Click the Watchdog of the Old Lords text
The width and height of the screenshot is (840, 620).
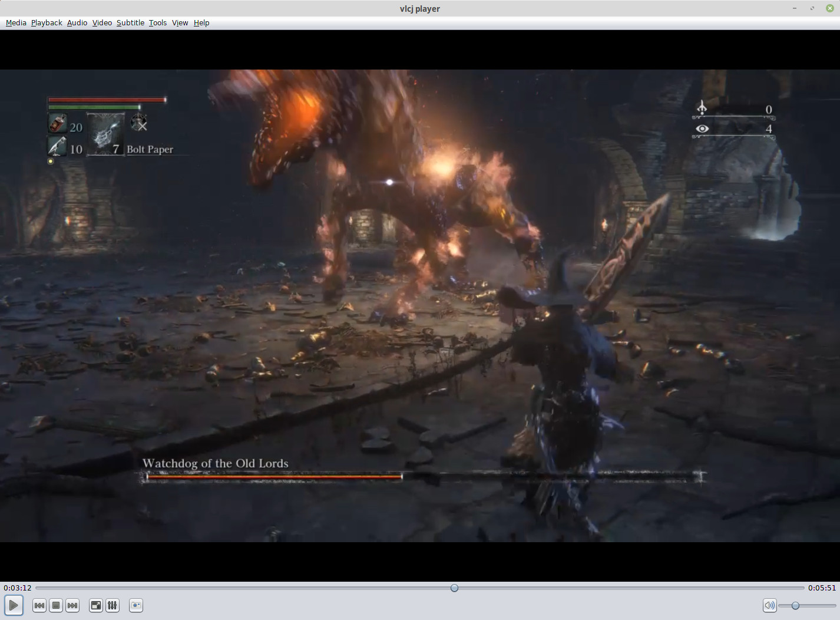(215, 463)
